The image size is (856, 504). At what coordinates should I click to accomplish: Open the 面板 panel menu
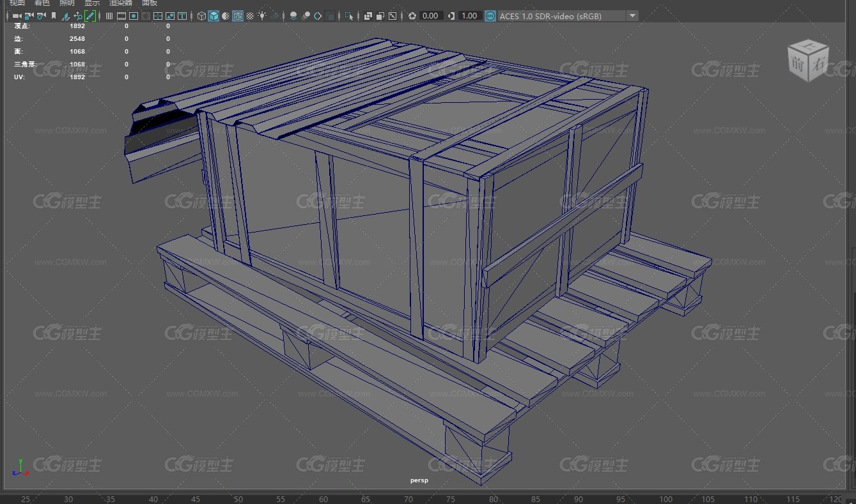click(x=150, y=3)
